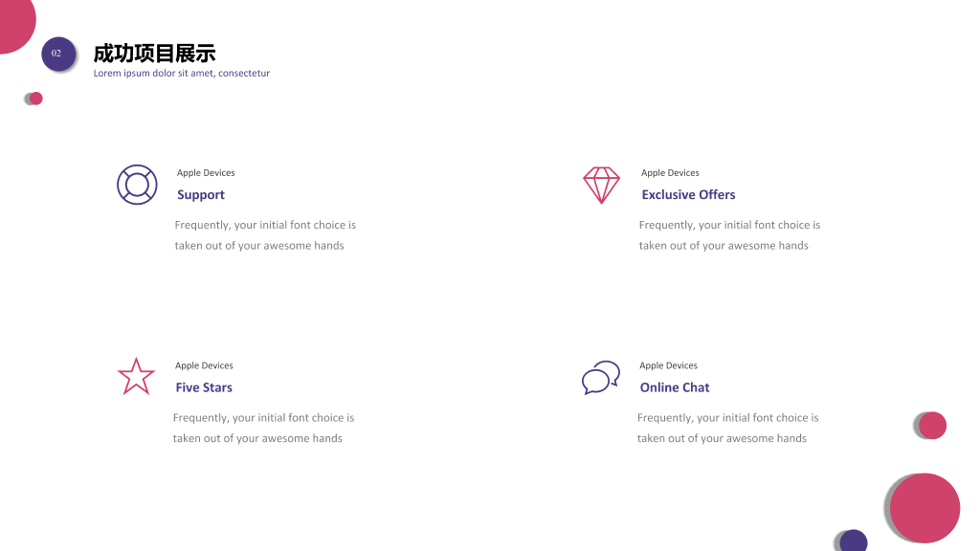Select the Lorem ipsum subtitle line
980x551 pixels.
click(x=181, y=73)
